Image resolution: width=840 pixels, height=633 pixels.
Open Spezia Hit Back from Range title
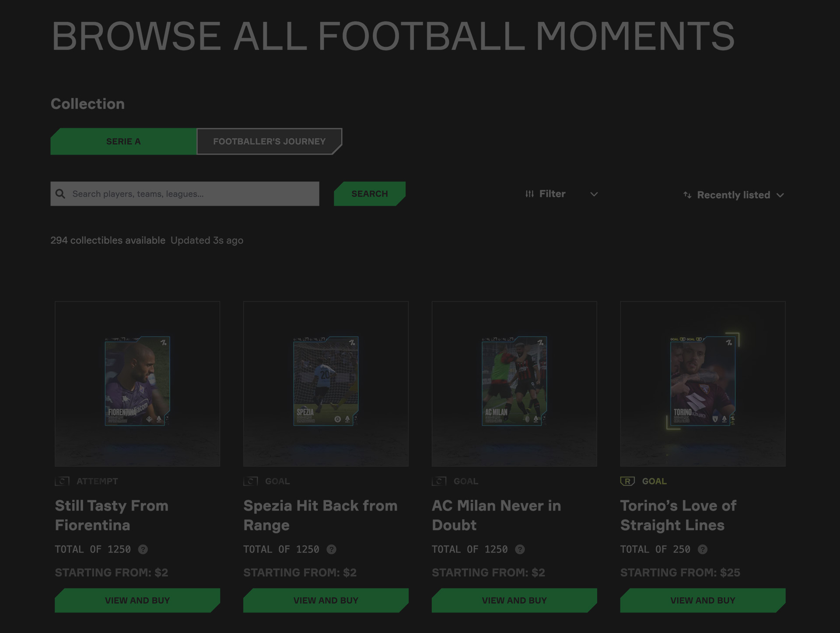click(320, 515)
